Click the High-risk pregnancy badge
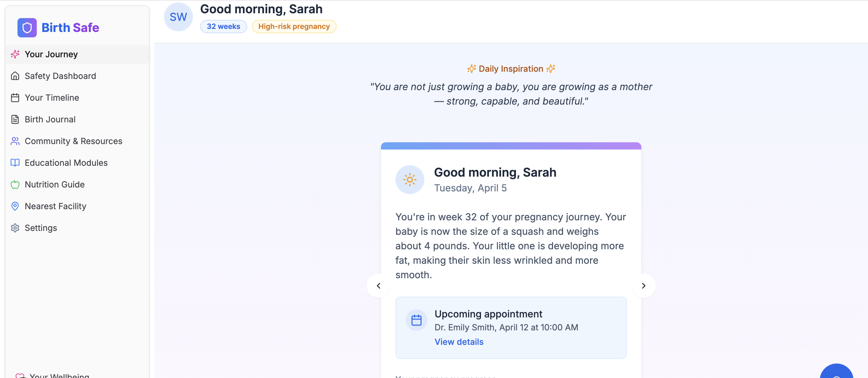The height and width of the screenshot is (378, 868). 294,27
